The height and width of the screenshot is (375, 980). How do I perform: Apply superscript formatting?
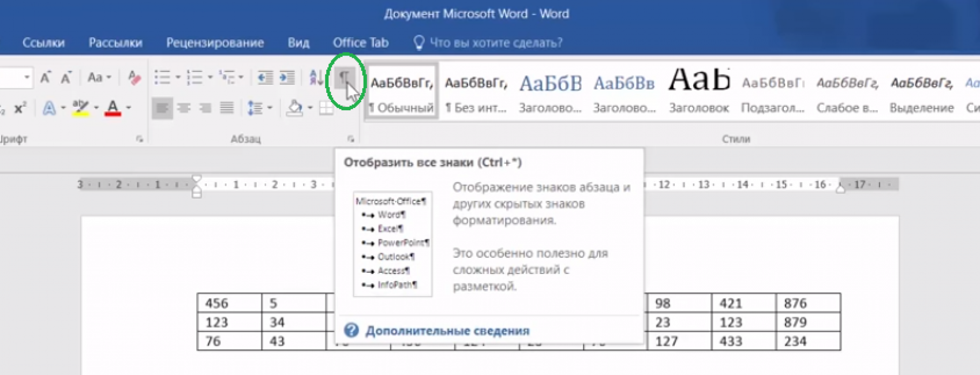tap(20, 108)
